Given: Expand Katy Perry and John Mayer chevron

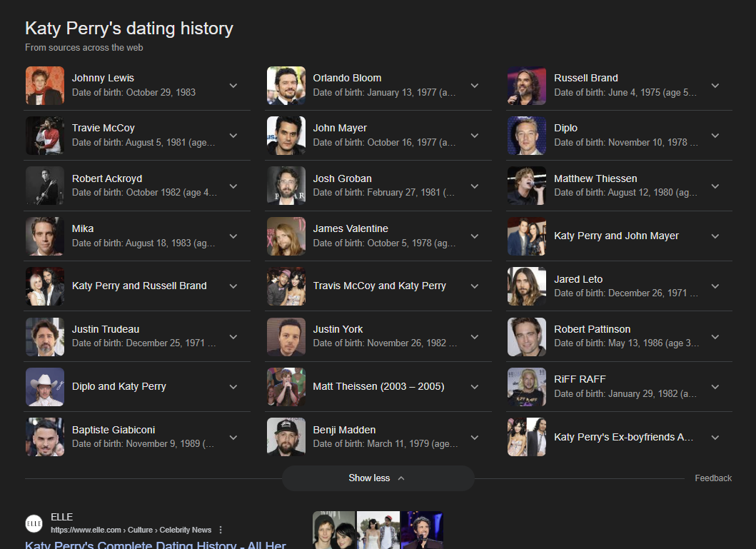Looking at the screenshot, I should coord(715,236).
